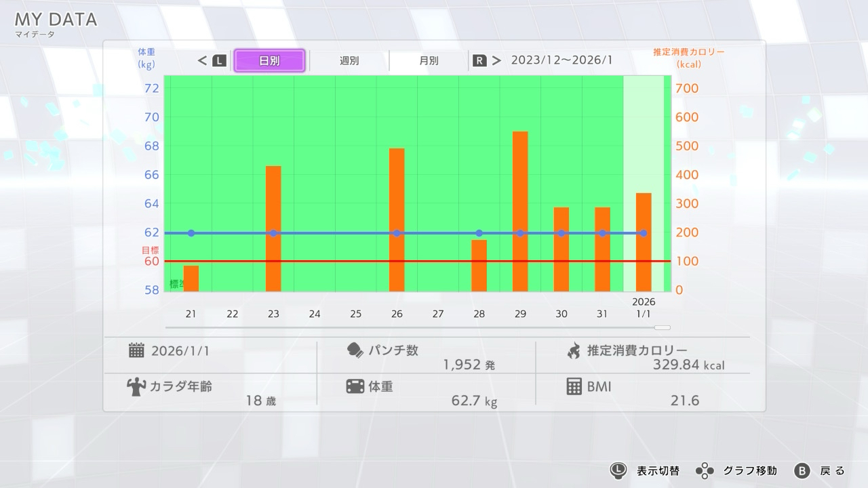Image resolution: width=868 pixels, height=488 pixels.
Task: Select the 日別 daily view tab
Action: pos(269,60)
